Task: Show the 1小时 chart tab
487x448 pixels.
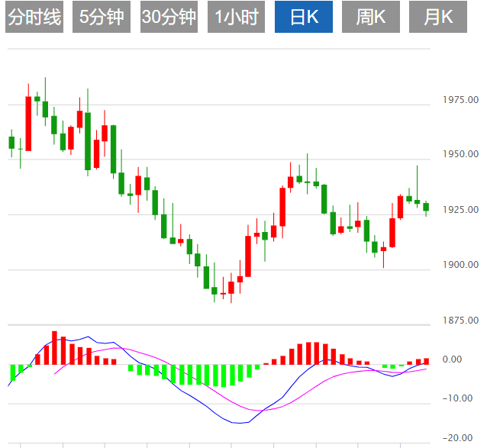Action: click(x=237, y=17)
